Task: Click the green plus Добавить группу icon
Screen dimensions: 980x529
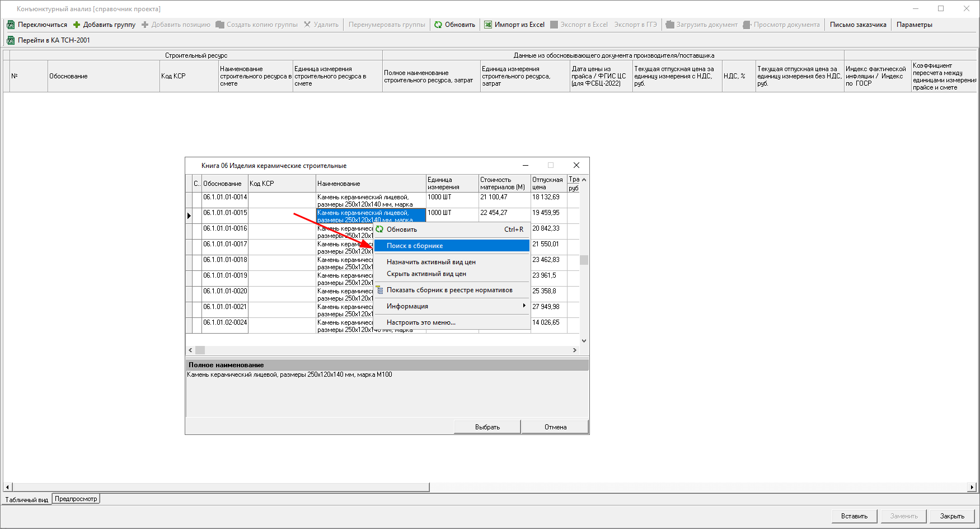Action: (77, 25)
